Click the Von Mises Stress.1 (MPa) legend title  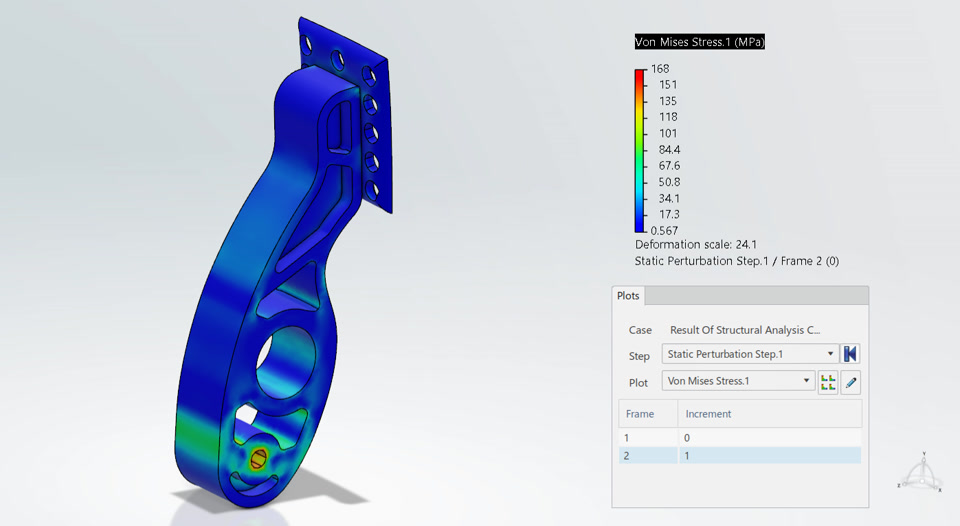[x=699, y=42]
